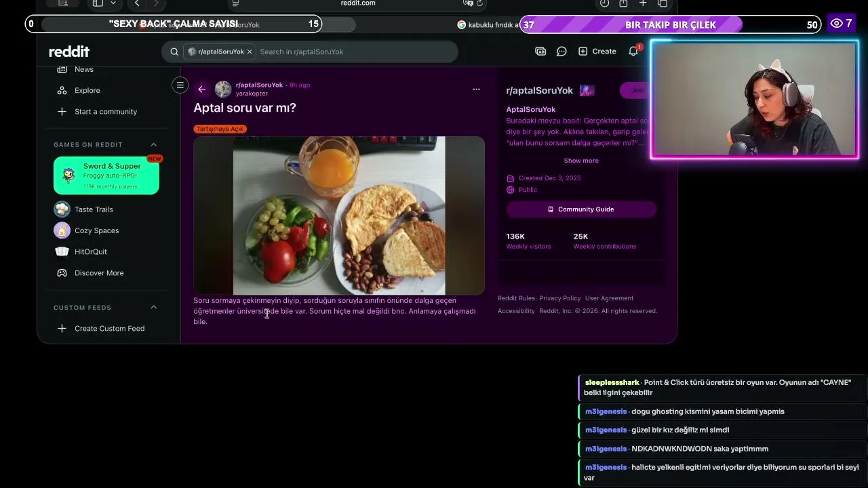Open the Sword & Supper game card
This screenshot has width=868, height=488.
(x=106, y=176)
